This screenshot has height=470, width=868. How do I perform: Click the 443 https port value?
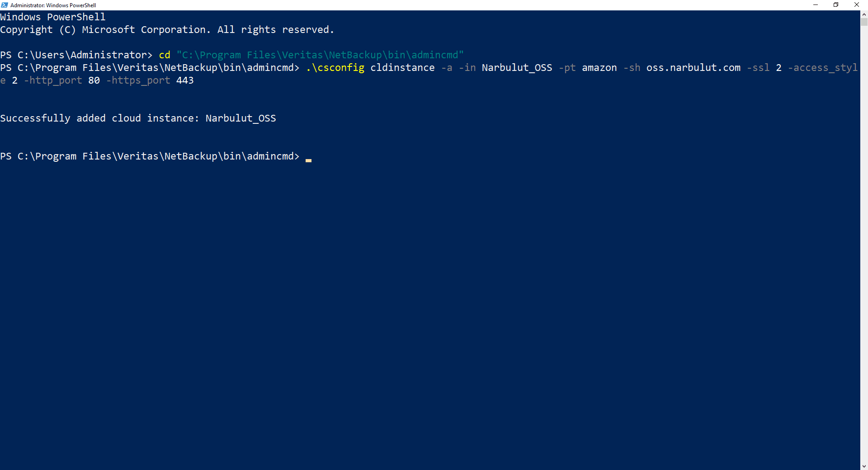pyautogui.click(x=185, y=80)
